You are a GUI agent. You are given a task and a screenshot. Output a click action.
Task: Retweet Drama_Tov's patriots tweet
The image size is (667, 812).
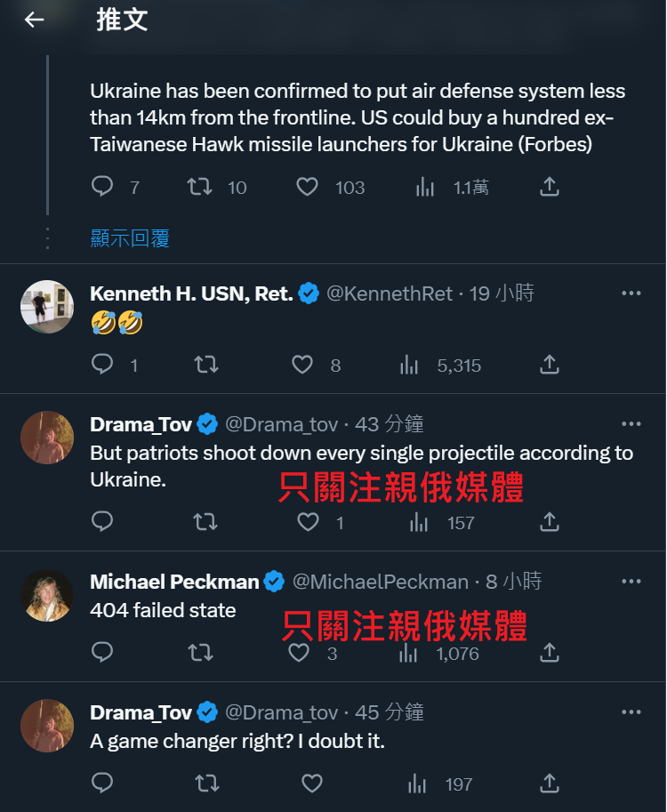[x=205, y=522]
